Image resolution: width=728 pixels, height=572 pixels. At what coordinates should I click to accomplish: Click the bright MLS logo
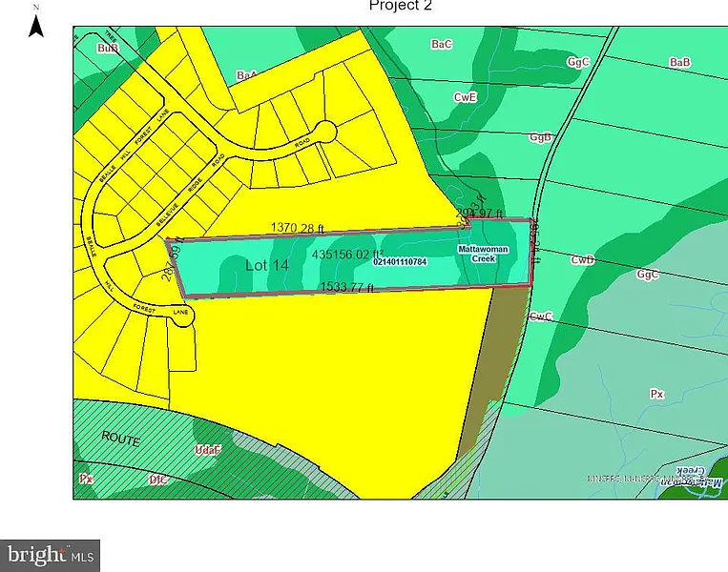[50, 555]
